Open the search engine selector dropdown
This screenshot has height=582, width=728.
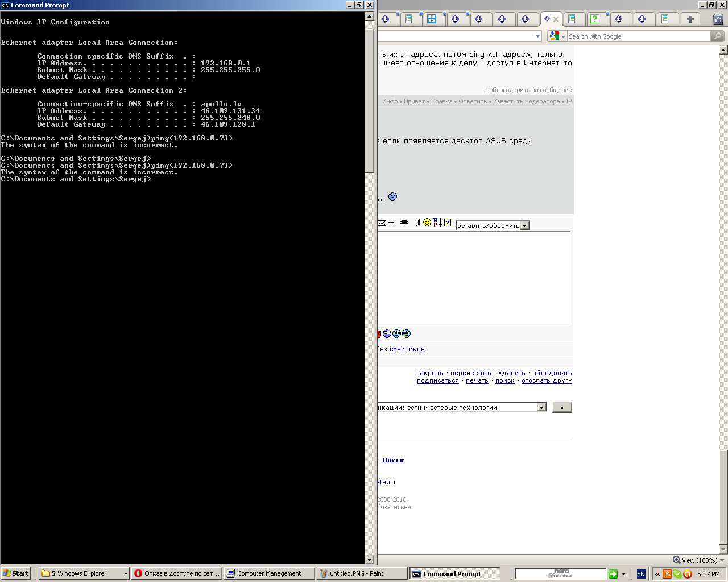[x=557, y=36]
